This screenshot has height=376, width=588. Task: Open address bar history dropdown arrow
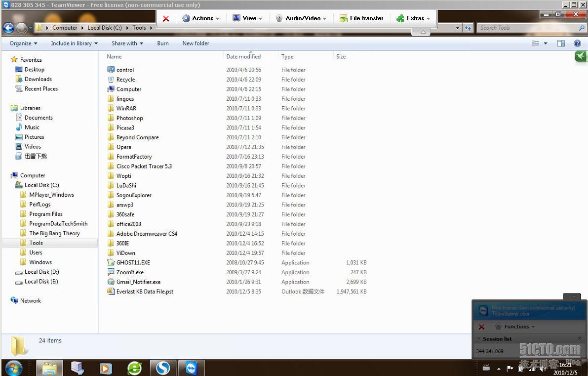pos(458,28)
